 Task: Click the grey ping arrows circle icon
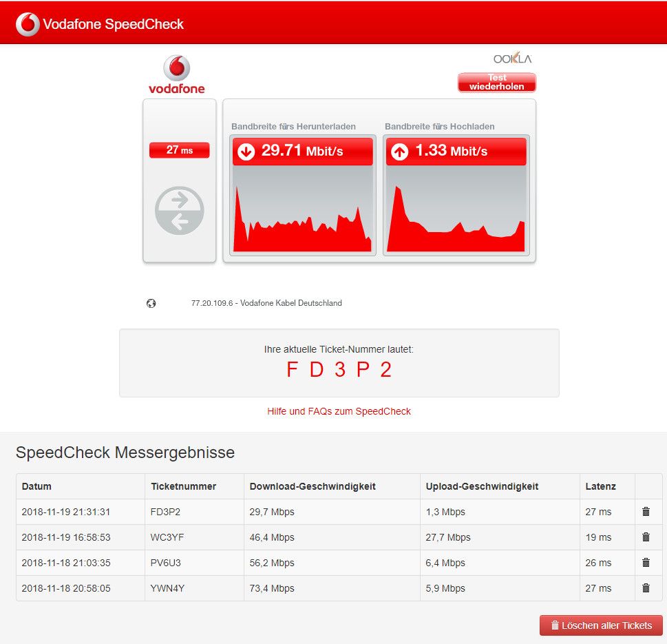coord(180,211)
